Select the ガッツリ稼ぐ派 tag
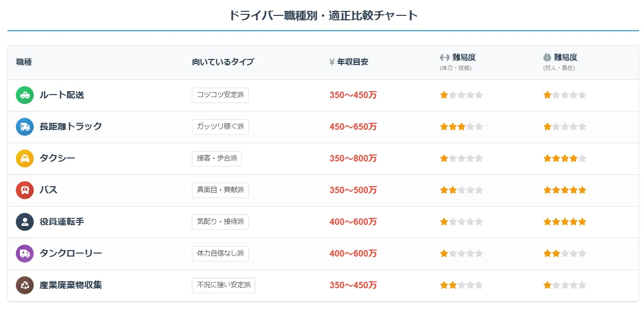 pos(220,127)
